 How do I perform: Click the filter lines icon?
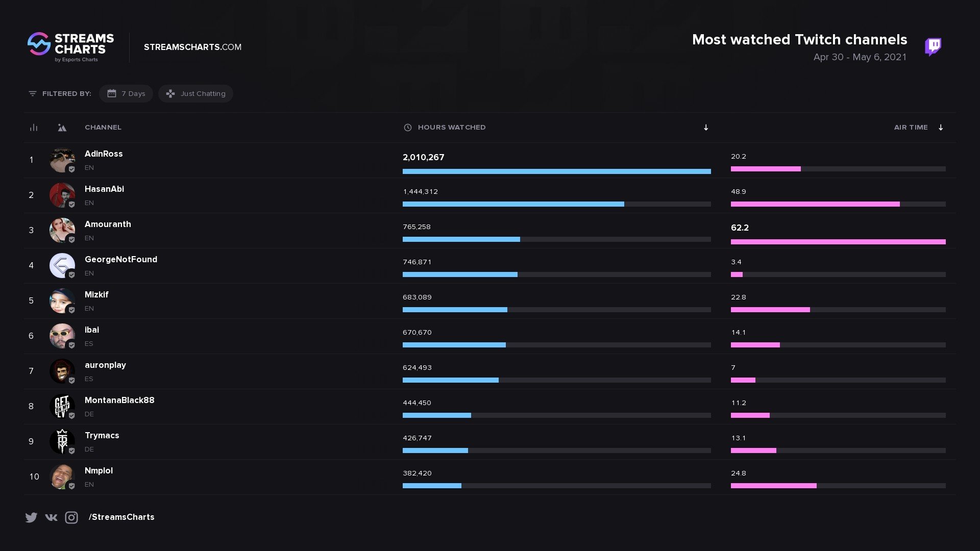click(x=33, y=93)
